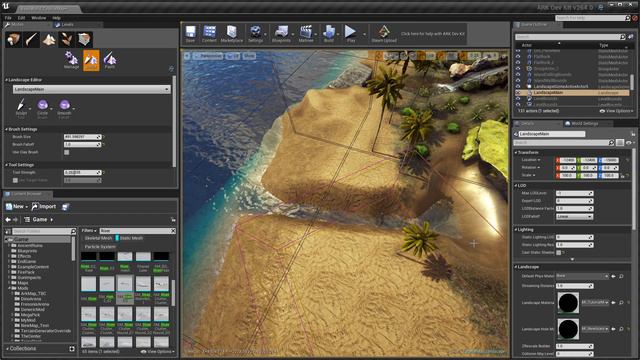Click the Steam Upload toolbar icon
Viewport: 640px width, 360px height.
[x=384, y=34]
